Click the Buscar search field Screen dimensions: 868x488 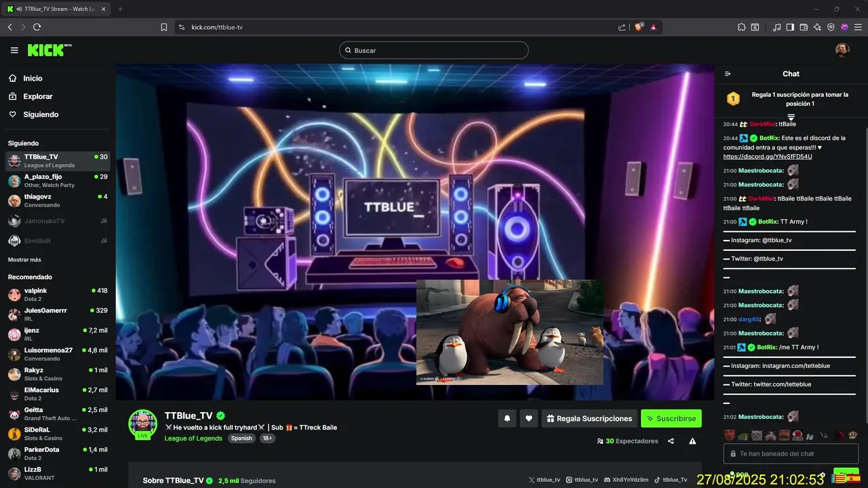[434, 50]
